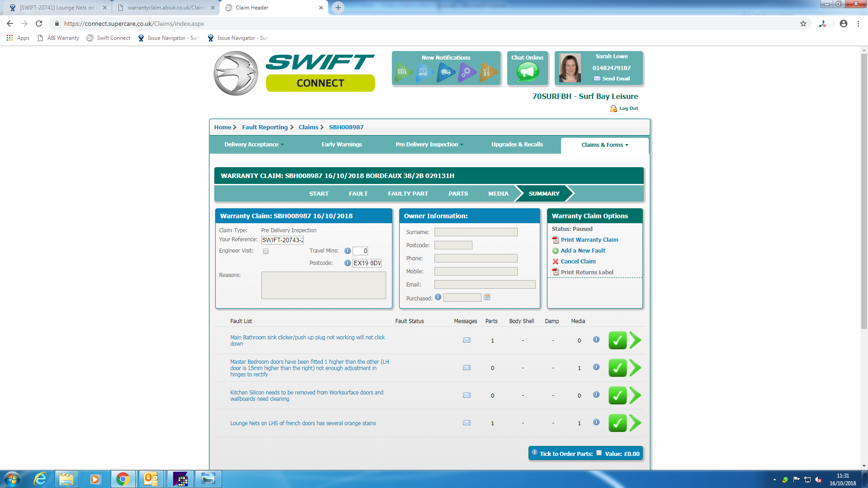Click into the Reasons text area
Screen dimensions: 868x488
323,285
